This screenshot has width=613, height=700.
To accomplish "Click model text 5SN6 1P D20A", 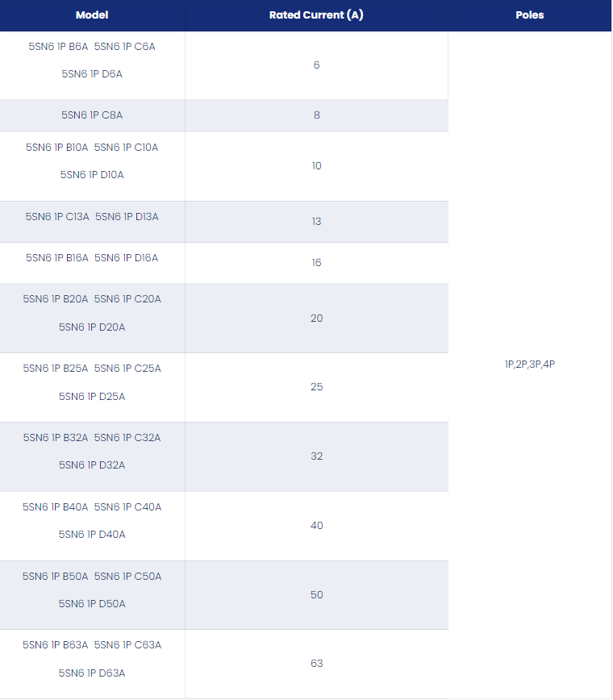I will click(92, 327).
